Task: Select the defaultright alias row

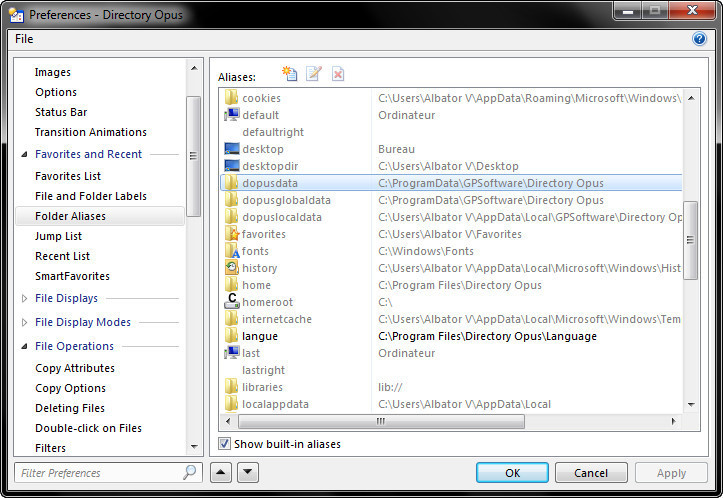Action: pos(451,132)
